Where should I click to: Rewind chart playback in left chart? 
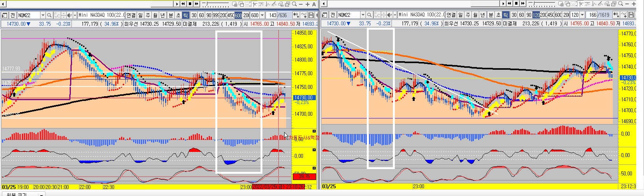point(183,4)
